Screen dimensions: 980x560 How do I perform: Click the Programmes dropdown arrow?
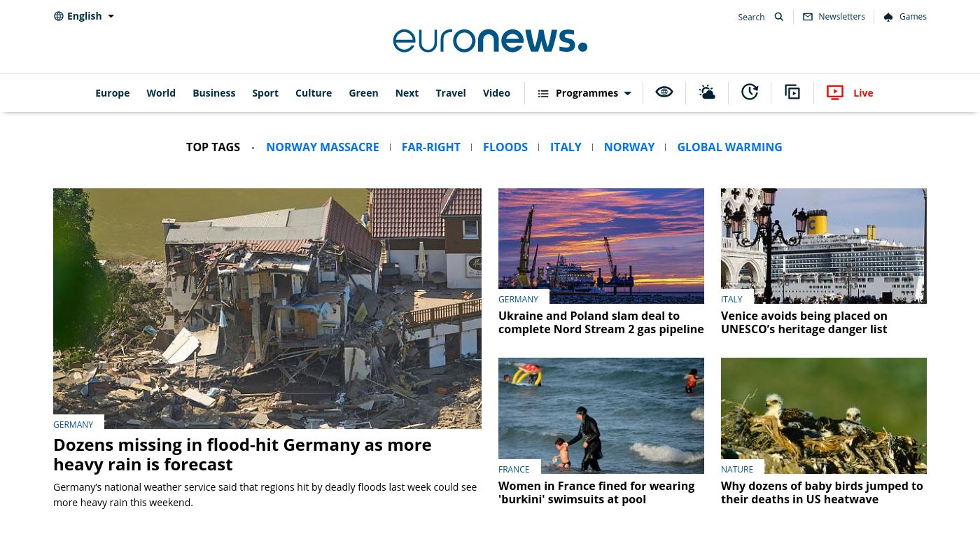(627, 93)
